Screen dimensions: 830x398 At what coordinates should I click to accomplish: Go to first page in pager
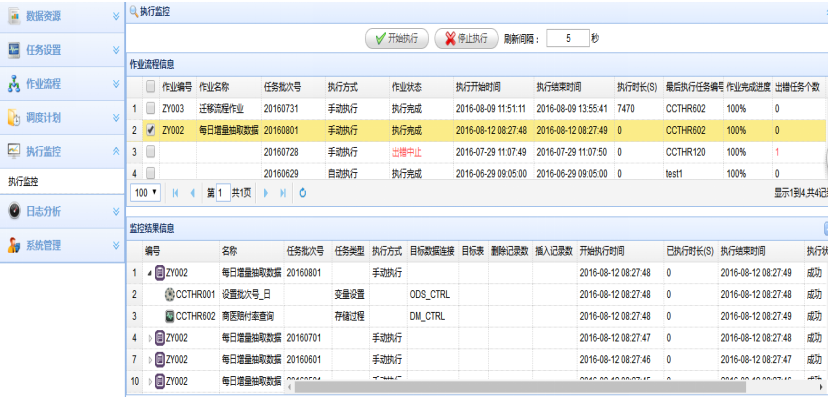click(x=175, y=193)
